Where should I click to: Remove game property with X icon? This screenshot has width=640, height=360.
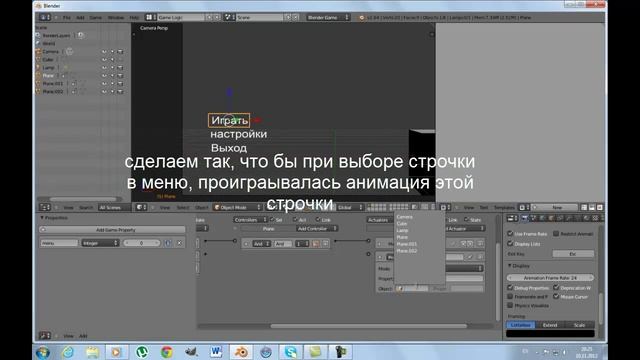[x=180, y=243]
